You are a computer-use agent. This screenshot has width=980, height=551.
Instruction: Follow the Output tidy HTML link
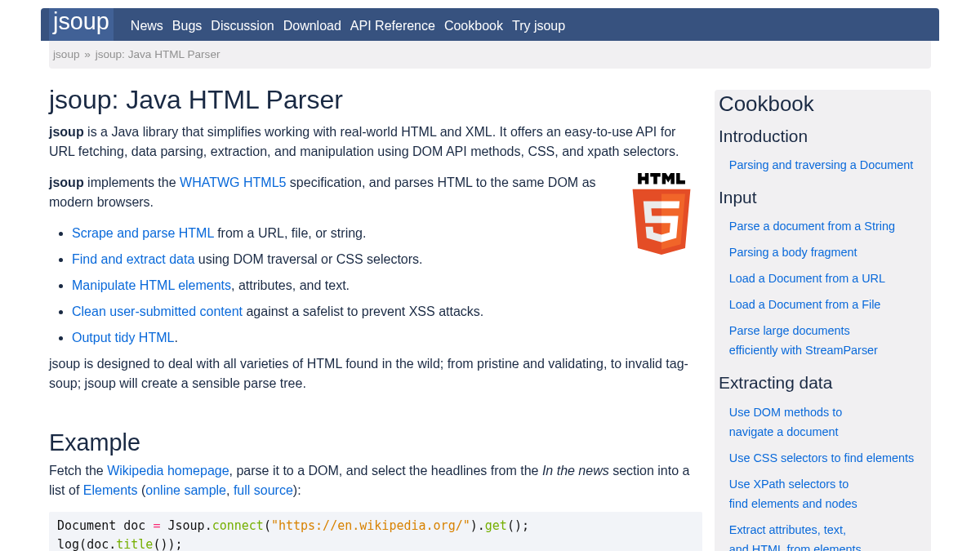coord(123,338)
